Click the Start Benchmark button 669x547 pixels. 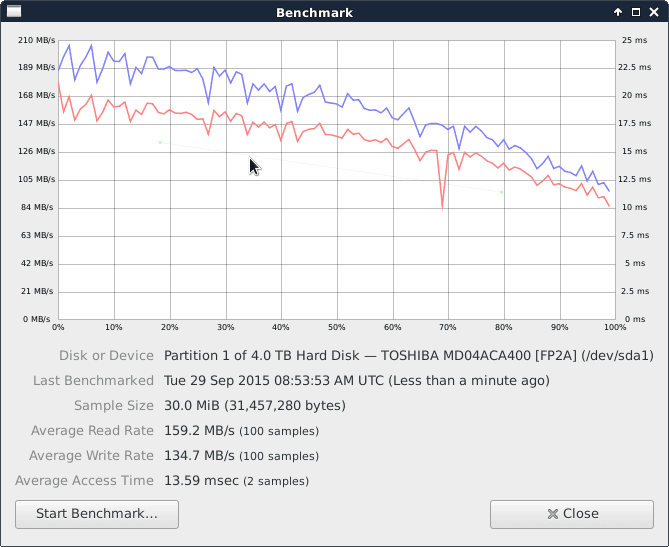(x=97, y=514)
